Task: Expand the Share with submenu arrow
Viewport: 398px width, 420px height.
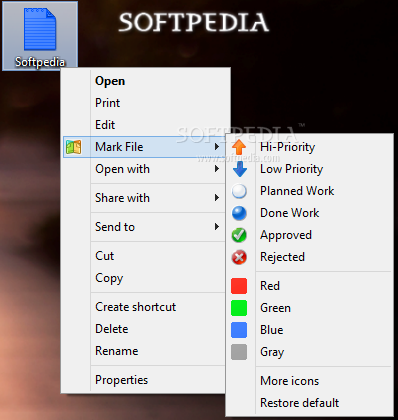Action: click(x=217, y=198)
